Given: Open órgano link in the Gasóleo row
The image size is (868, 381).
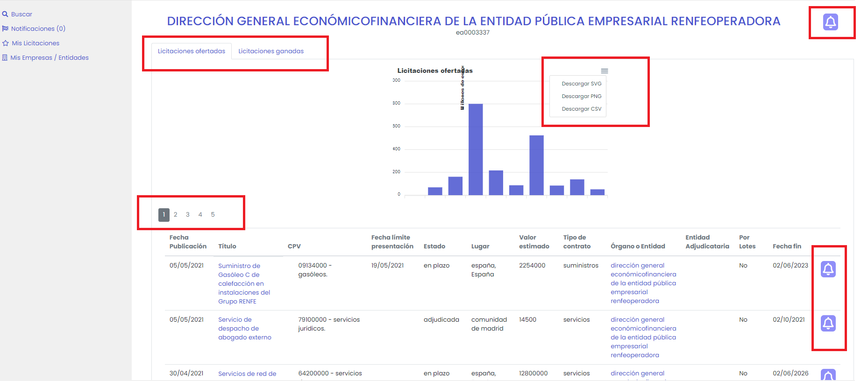Looking at the screenshot, I should pyautogui.click(x=643, y=283).
